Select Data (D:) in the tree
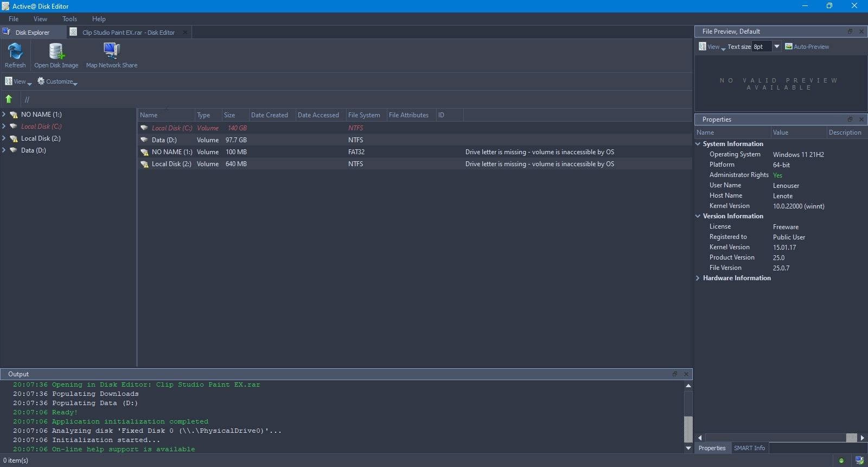868x467 pixels. click(33, 150)
